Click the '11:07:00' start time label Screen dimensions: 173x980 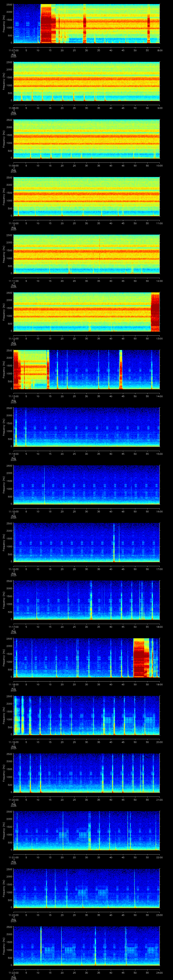[x=14, y=50]
